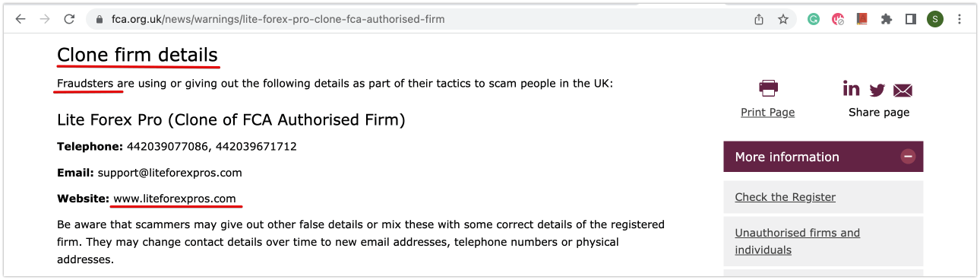The image size is (980, 280).
Task: Bookmark this page with the star icon
Action: [x=783, y=19]
